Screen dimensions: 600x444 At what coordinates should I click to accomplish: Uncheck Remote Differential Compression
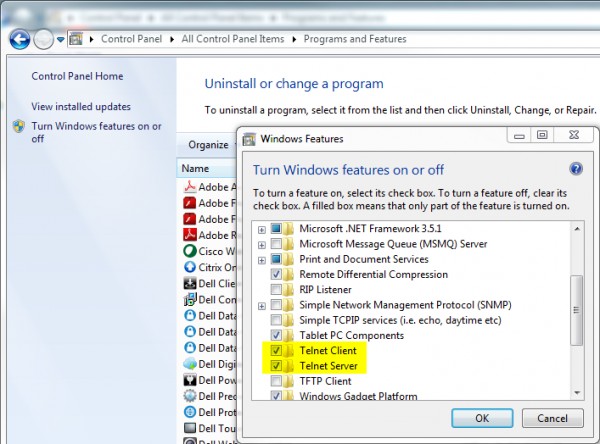(x=276, y=274)
